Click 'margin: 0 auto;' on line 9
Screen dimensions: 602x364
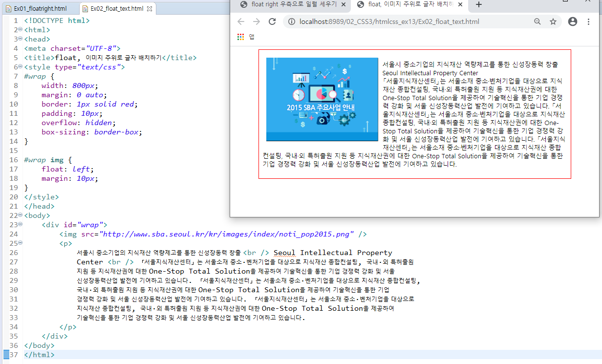click(x=74, y=95)
